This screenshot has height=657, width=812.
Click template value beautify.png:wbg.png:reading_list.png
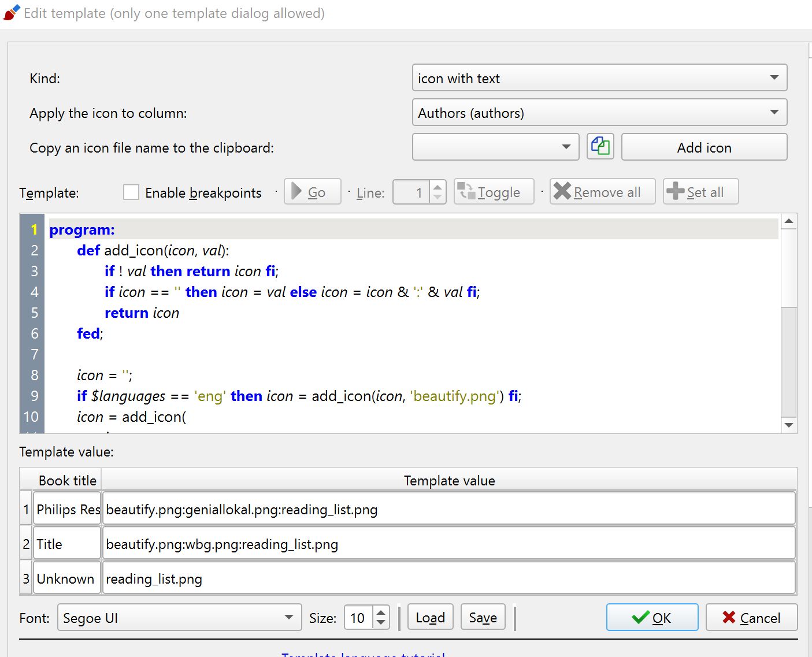[x=449, y=544]
